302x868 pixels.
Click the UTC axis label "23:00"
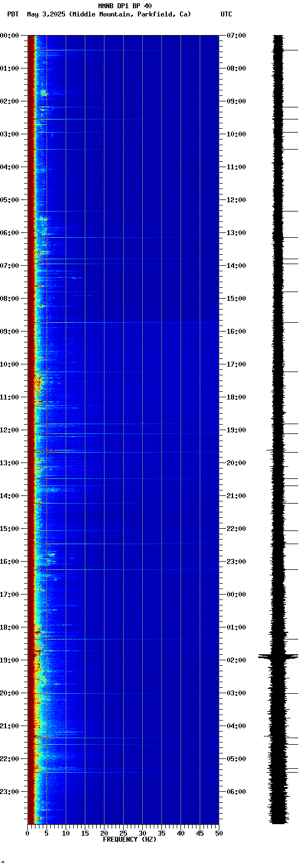tap(236, 562)
